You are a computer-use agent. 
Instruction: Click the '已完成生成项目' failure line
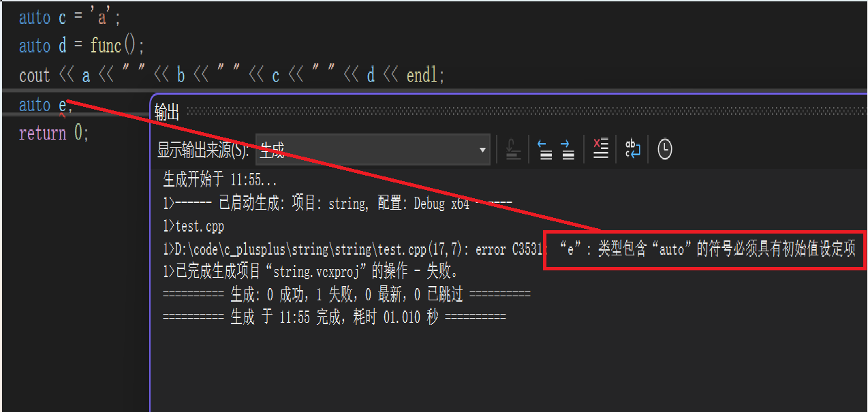pyautogui.click(x=311, y=272)
